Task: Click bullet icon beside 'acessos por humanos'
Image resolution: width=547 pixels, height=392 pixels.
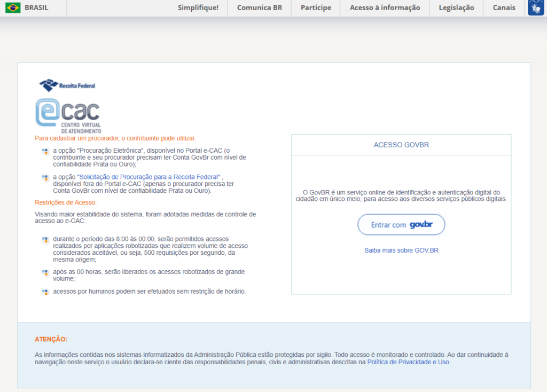Action: 45,292
